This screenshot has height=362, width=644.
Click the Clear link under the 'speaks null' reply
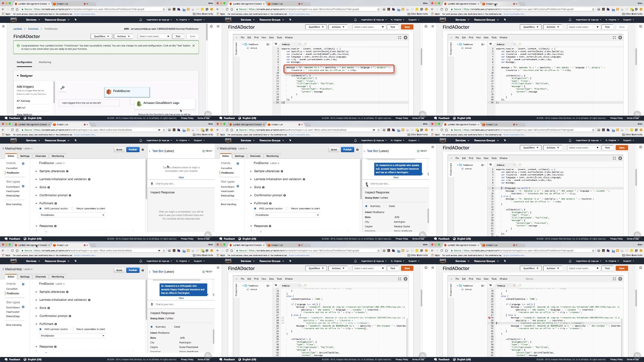396,177
